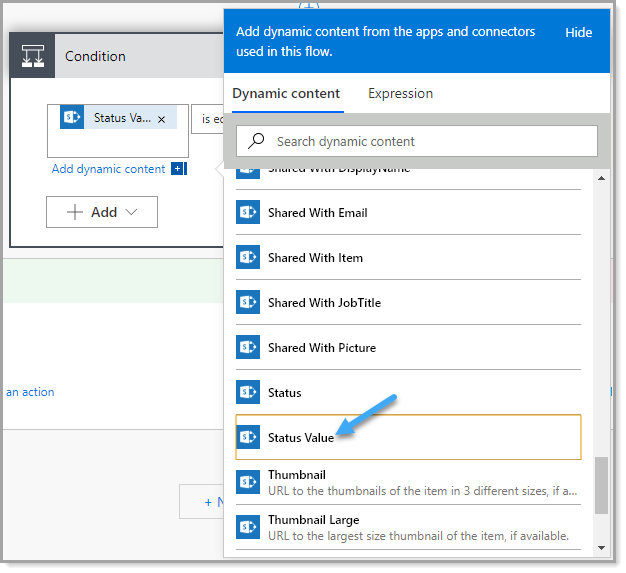Select the Status Value entry

[408, 437]
